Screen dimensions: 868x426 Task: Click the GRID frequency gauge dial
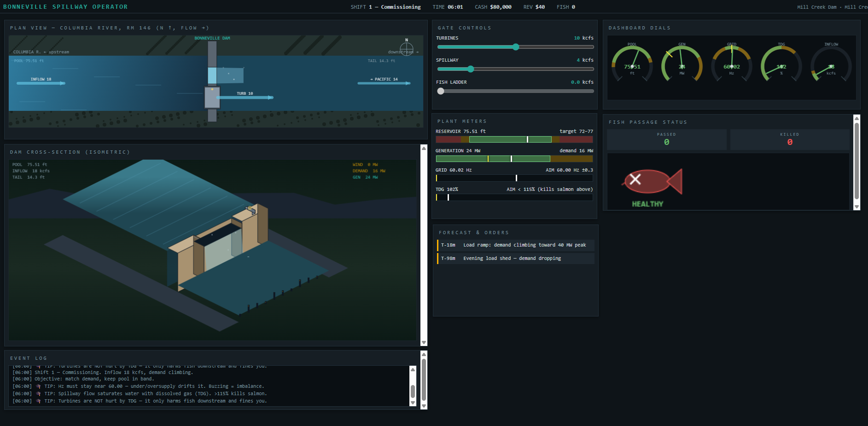[732, 63]
